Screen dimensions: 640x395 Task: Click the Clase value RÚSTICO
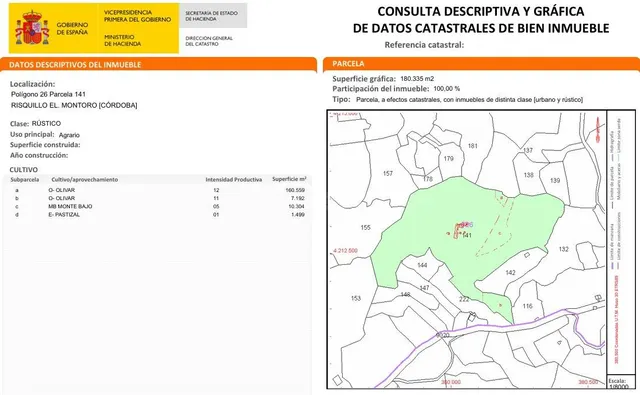click(46, 123)
